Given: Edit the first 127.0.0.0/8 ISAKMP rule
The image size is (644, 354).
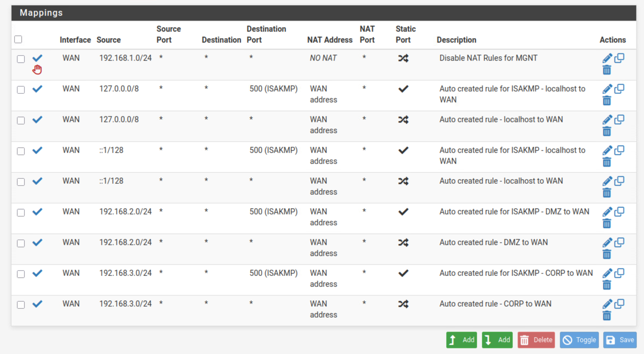Looking at the screenshot, I should 607,89.
